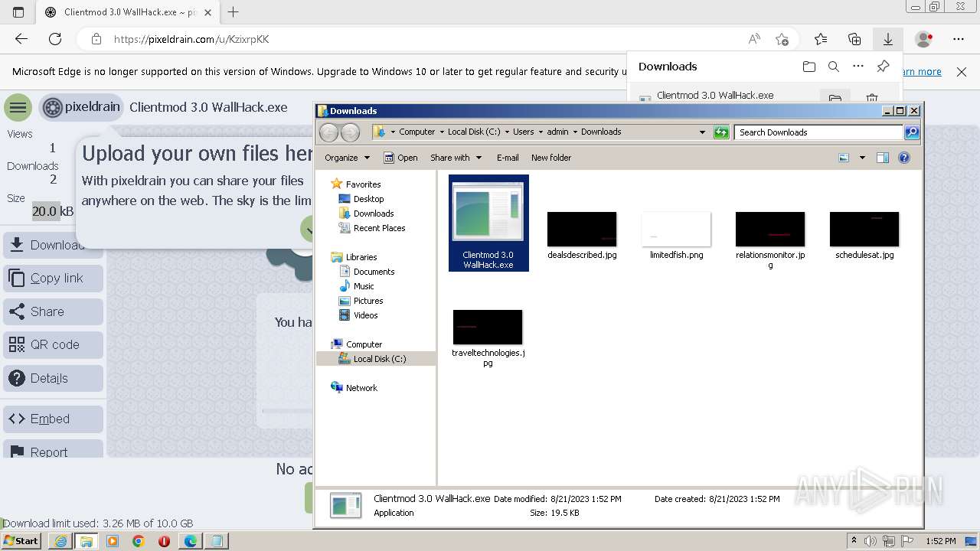This screenshot has width=980, height=551.
Task: Report this file on pixeldrain
Action: click(53, 450)
